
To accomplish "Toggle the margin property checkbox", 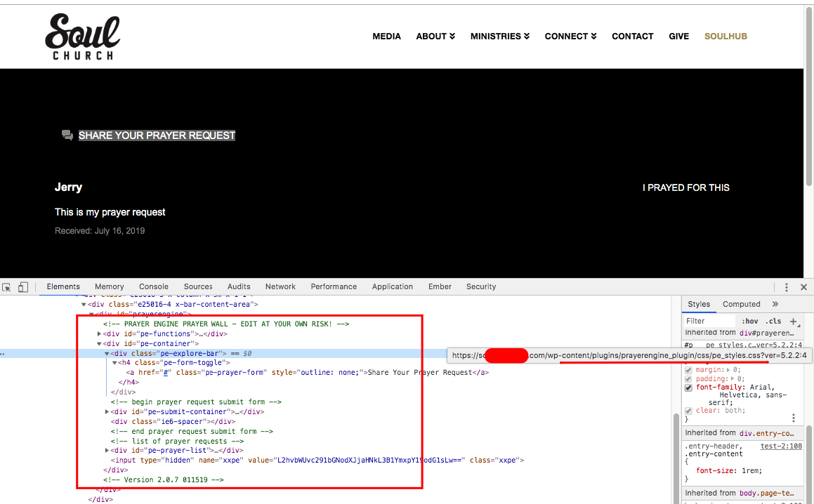I will point(688,370).
